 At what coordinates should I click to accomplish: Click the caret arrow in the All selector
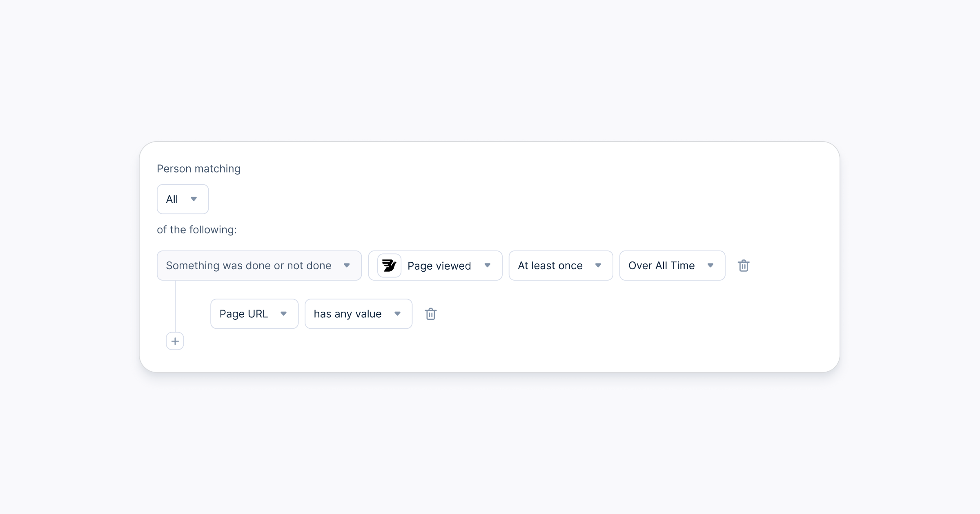pyautogui.click(x=194, y=199)
